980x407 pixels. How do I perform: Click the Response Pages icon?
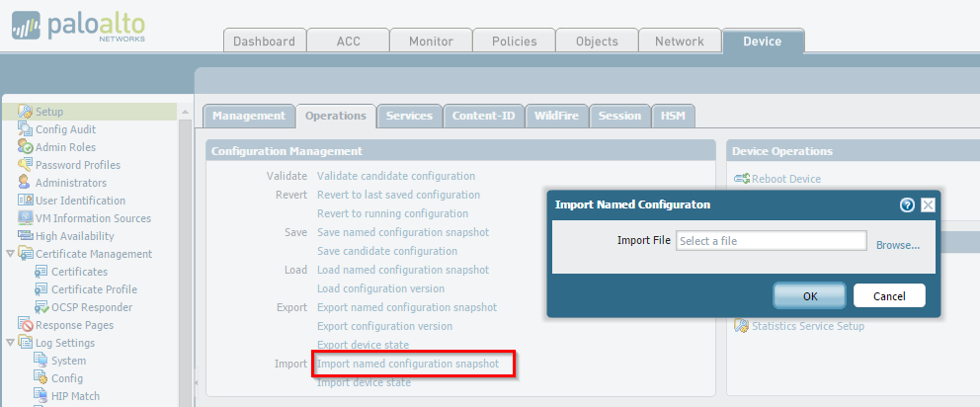coord(28,325)
